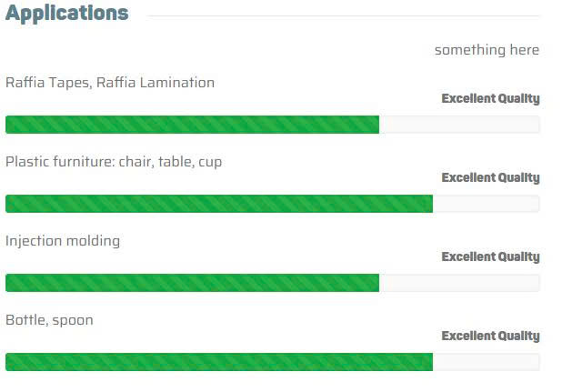Click unfilled grey end of Injection molding bar

[459, 283]
